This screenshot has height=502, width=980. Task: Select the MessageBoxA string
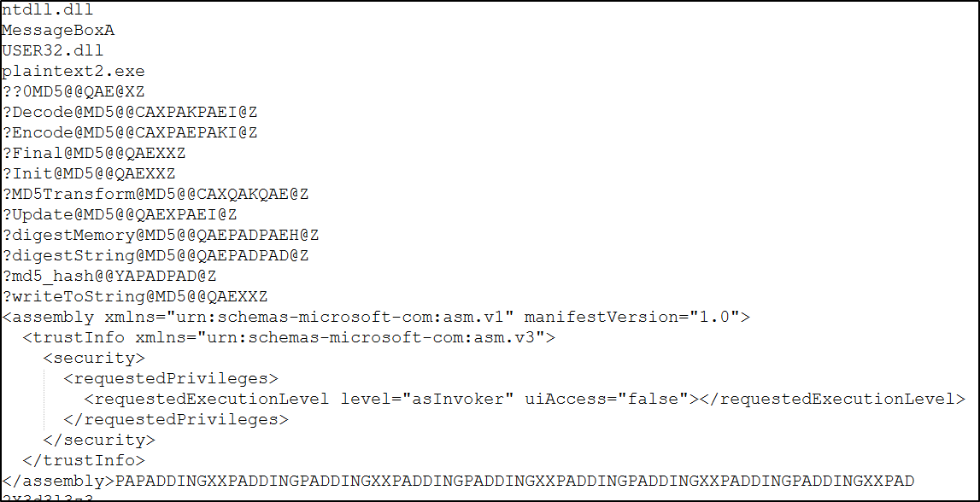tap(57, 31)
